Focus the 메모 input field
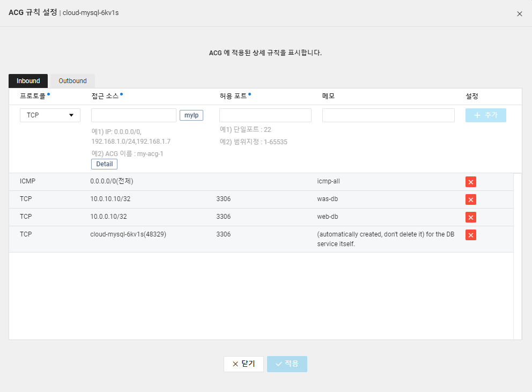Screen dimensions: 532x392 coord(388,115)
